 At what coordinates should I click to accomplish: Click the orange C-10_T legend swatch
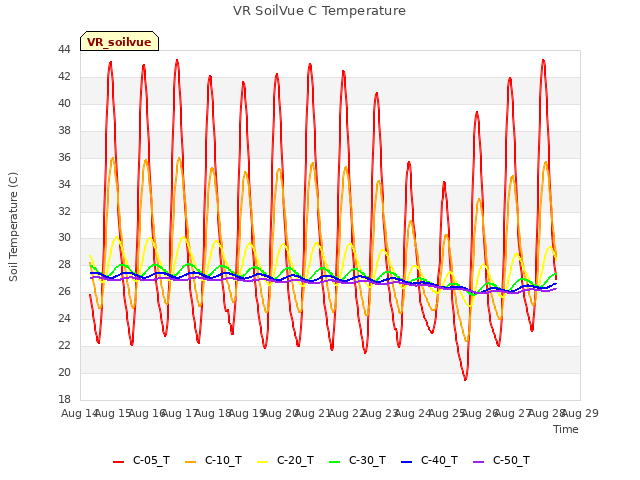point(191,462)
